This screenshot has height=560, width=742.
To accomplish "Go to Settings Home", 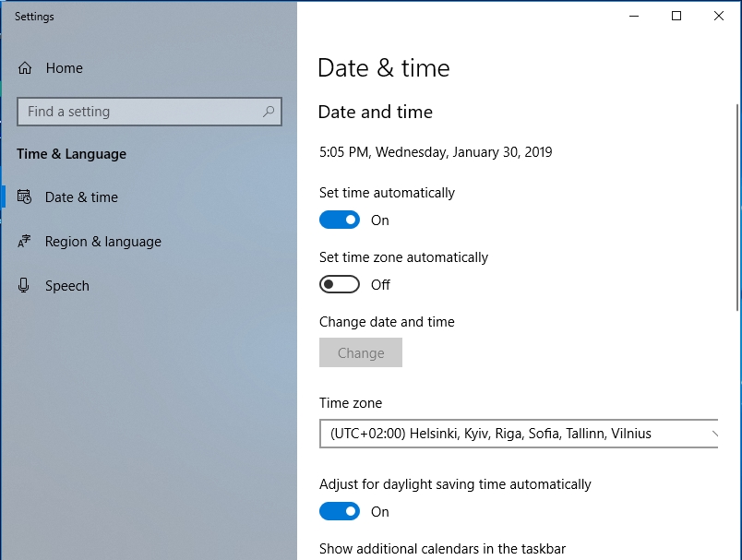I will (x=64, y=68).
